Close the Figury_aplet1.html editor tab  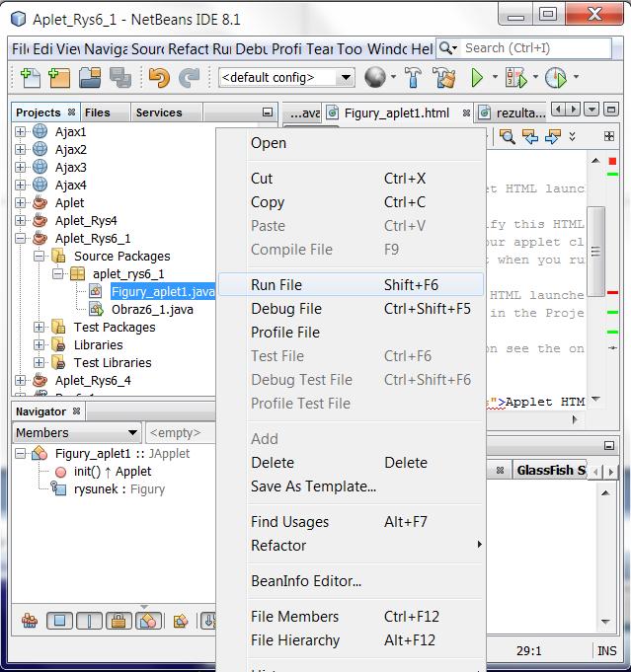pos(466,113)
